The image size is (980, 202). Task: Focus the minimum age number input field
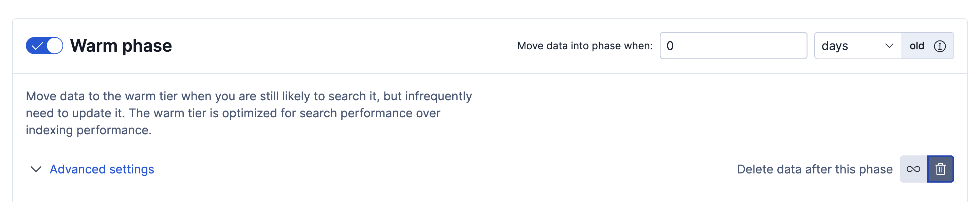(733, 46)
